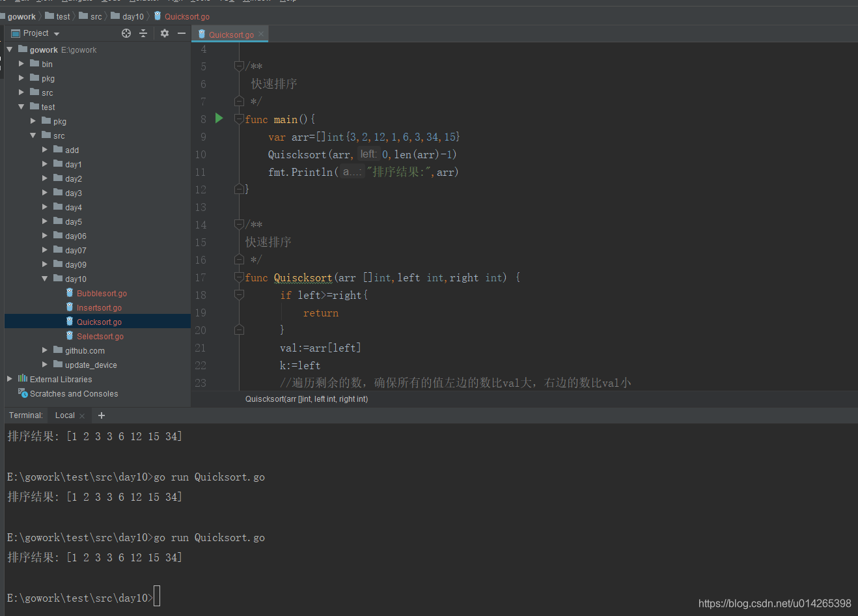858x616 pixels.
Task: Select the day06 folder
Action: pyautogui.click(x=76, y=236)
